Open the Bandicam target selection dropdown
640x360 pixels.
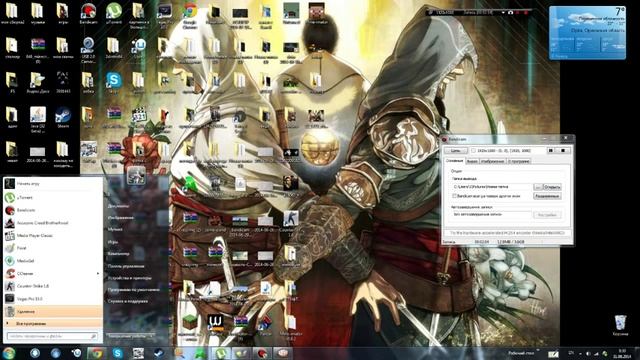[456, 151]
